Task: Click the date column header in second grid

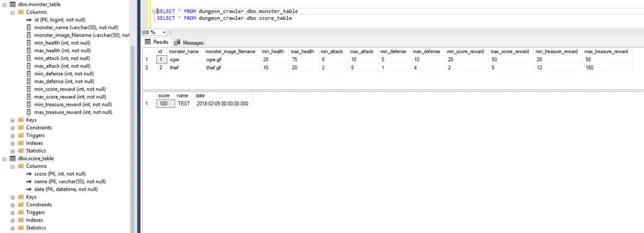Action: pyautogui.click(x=223, y=95)
